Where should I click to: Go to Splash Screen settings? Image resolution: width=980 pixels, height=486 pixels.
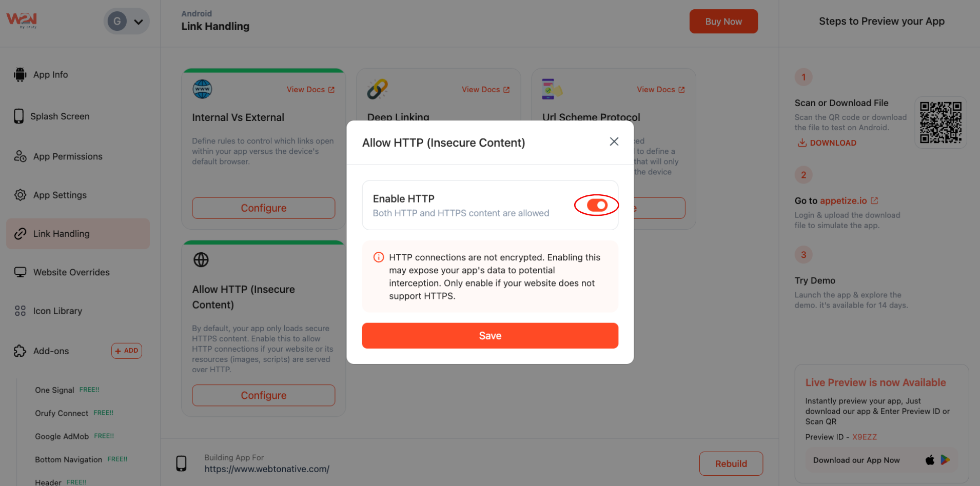point(60,116)
